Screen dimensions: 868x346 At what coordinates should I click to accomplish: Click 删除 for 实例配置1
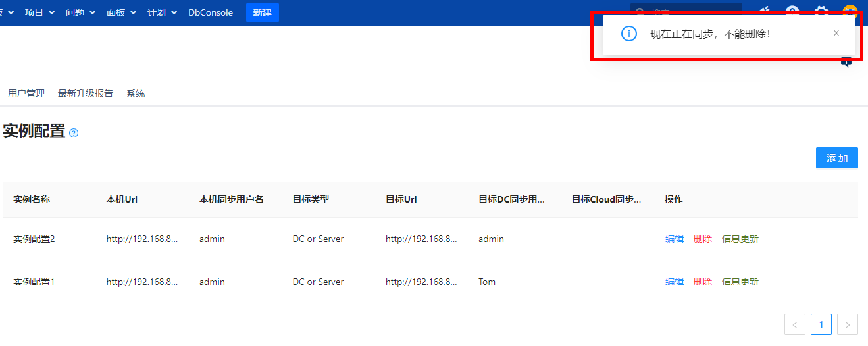pos(703,282)
